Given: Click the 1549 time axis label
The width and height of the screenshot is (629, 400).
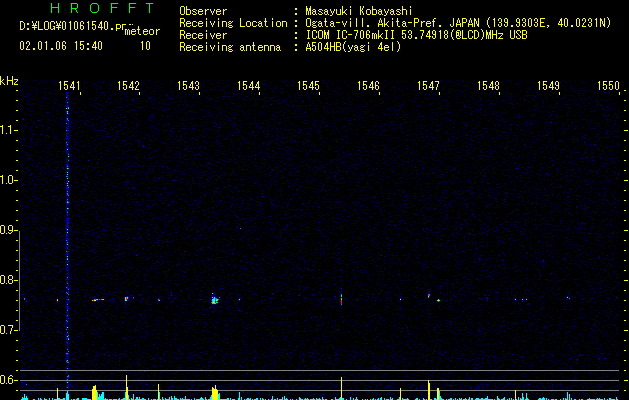Looking at the screenshot, I should [x=548, y=86].
